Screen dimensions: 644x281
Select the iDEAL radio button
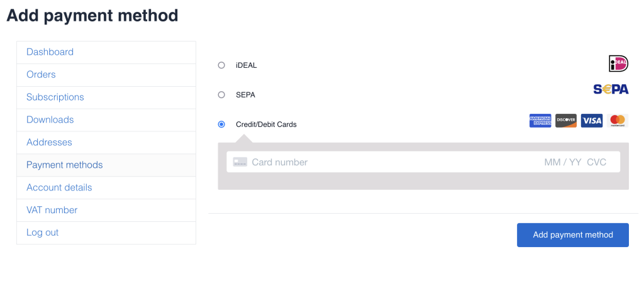coord(221,65)
